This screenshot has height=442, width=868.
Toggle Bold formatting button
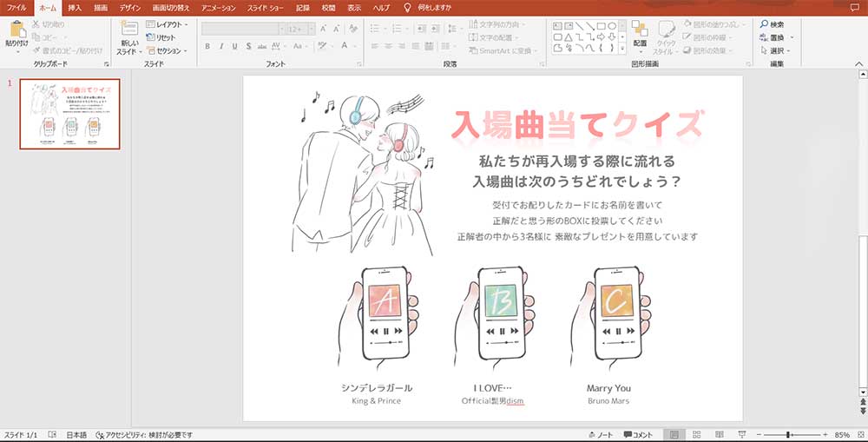coord(208,46)
